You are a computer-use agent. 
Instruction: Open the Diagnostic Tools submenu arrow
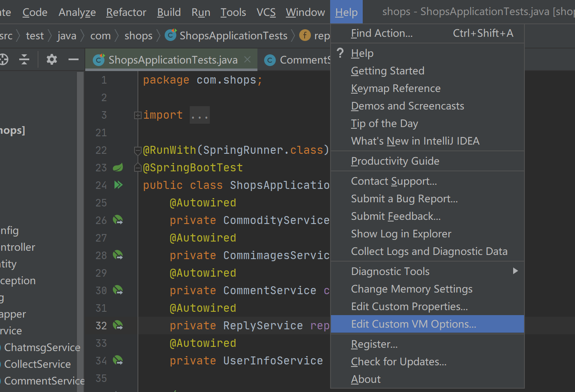(515, 271)
